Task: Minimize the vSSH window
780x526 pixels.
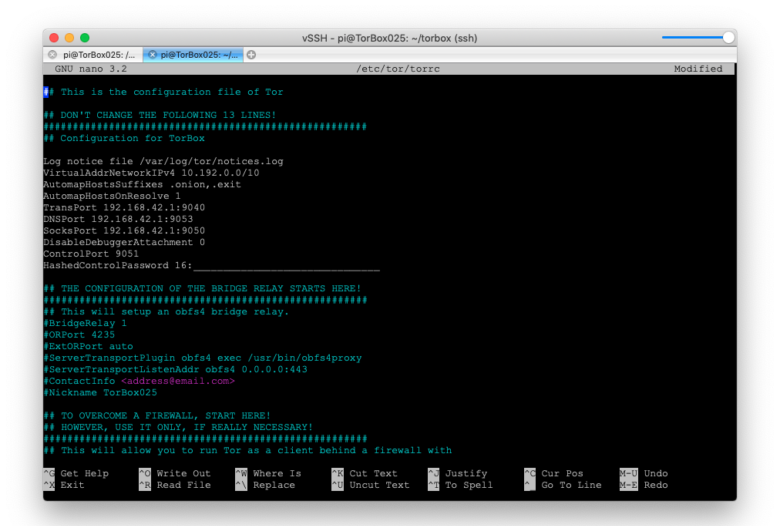Action: pyautogui.click(x=70, y=38)
